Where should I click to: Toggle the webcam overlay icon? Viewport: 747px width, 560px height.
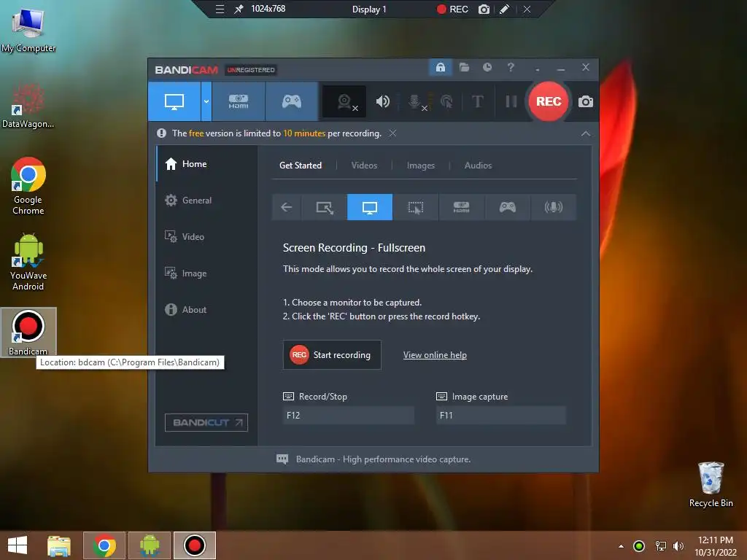click(345, 101)
